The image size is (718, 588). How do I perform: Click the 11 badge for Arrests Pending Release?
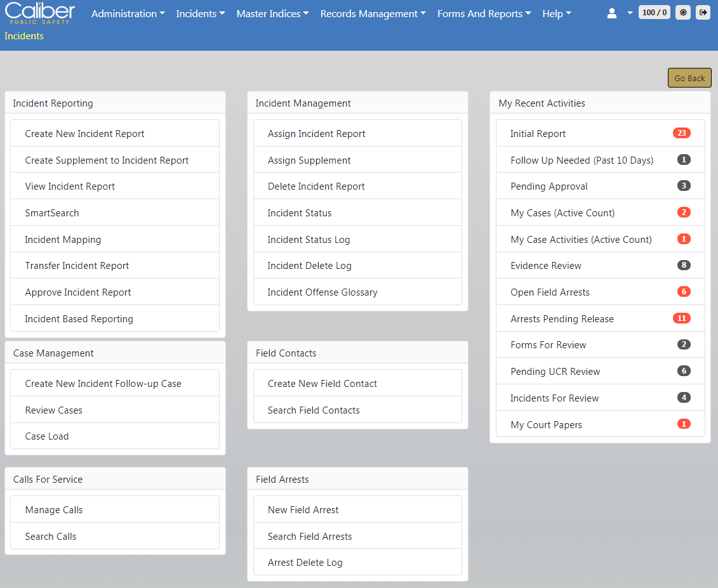681,318
